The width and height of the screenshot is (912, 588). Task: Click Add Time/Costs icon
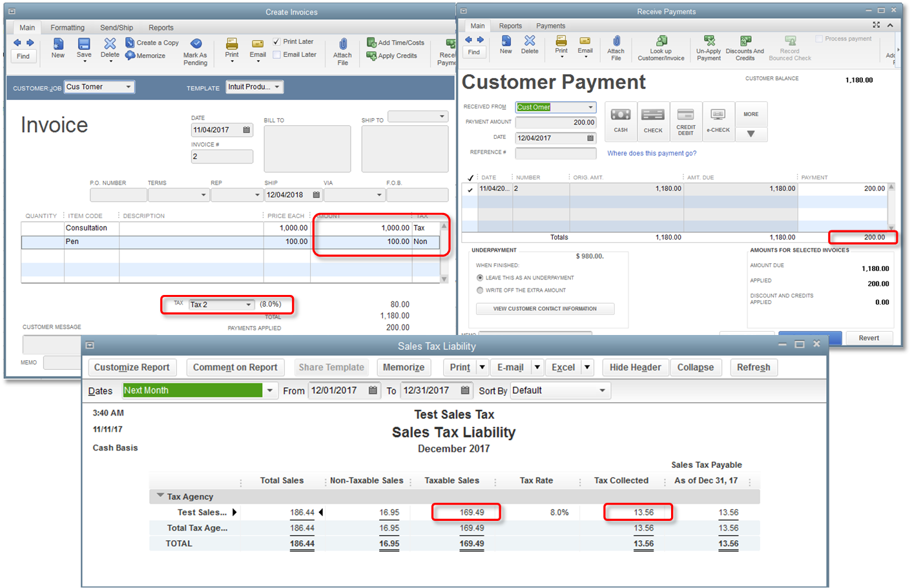click(371, 43)
